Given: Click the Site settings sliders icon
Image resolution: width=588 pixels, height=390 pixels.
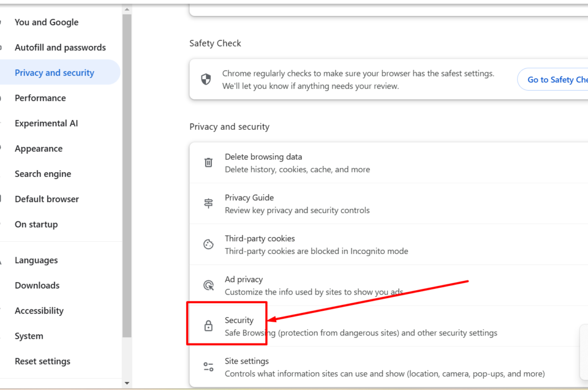Looking at the screenshot, I should pos(208,366).
